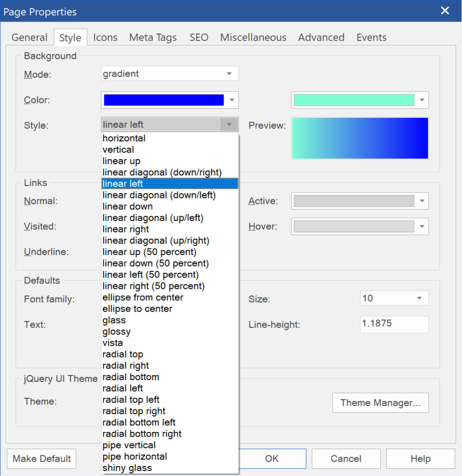Pick radial top right style
Viewport: 462px width, 476px height.
pyautogui.click(x=170, y=411)
